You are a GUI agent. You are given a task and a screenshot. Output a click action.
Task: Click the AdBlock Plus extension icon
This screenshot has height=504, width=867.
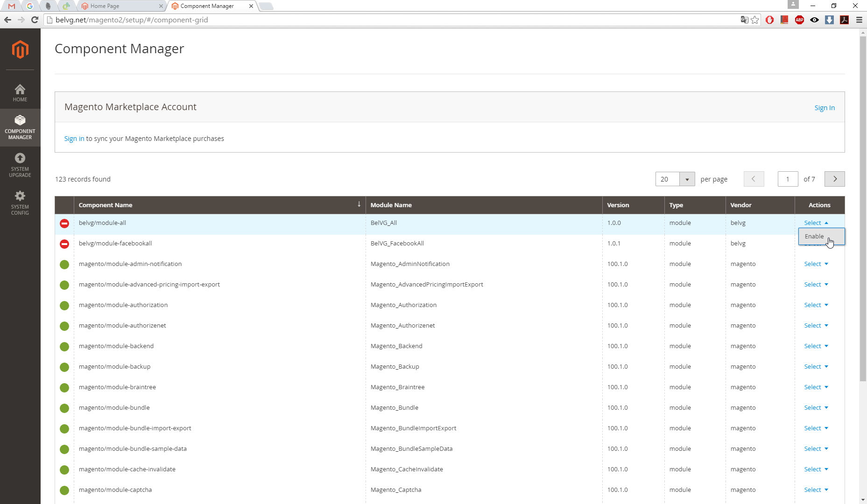(x=799, y=20)
